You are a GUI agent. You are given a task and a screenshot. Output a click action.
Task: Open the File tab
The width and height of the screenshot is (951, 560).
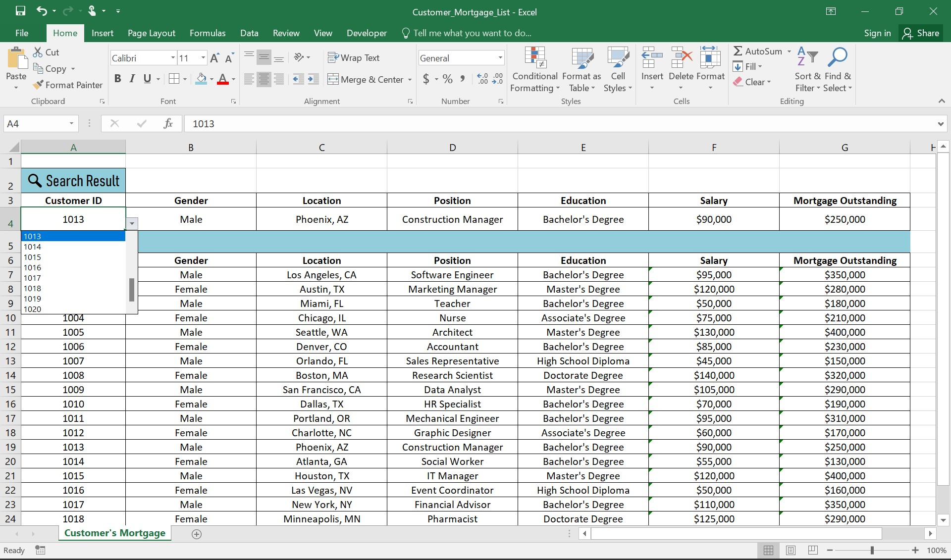click(22, 33)
